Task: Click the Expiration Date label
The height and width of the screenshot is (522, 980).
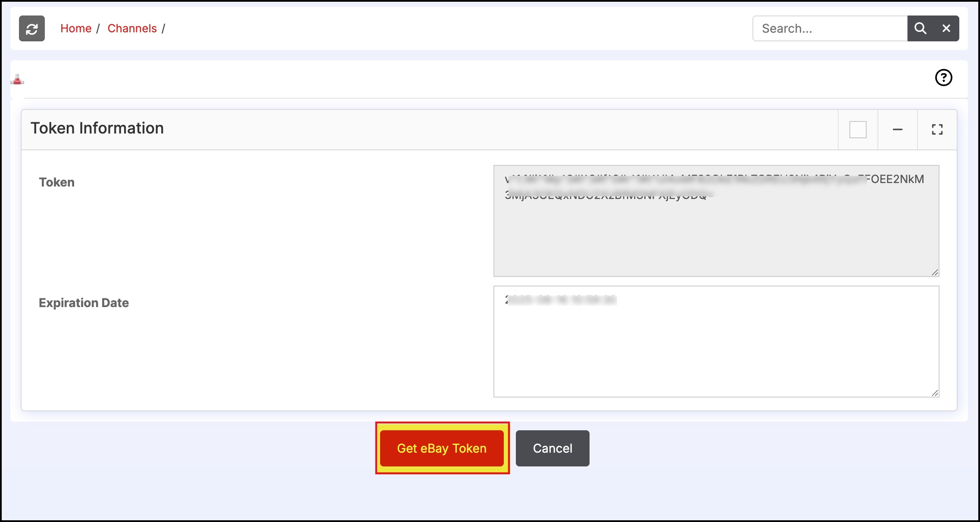Action: (x=84, y=303)
